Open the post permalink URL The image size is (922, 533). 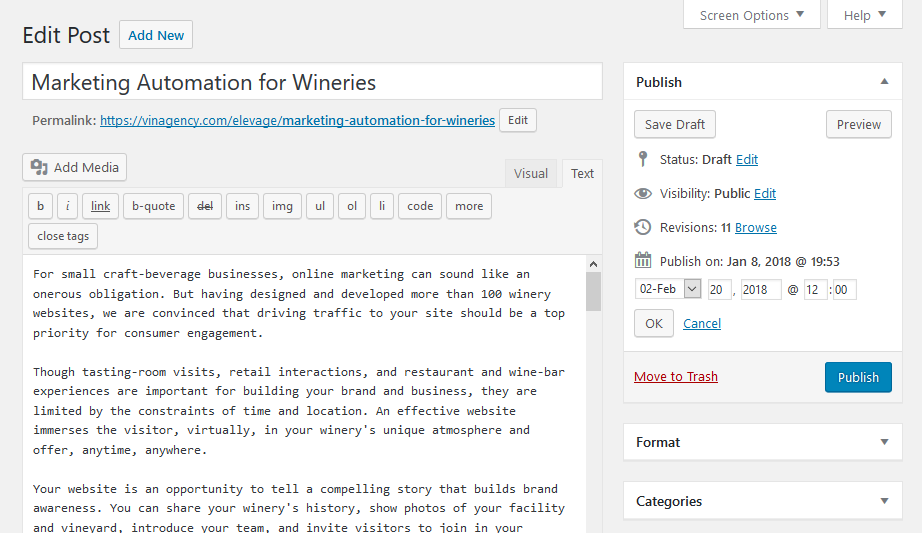(x=298, y=121)
